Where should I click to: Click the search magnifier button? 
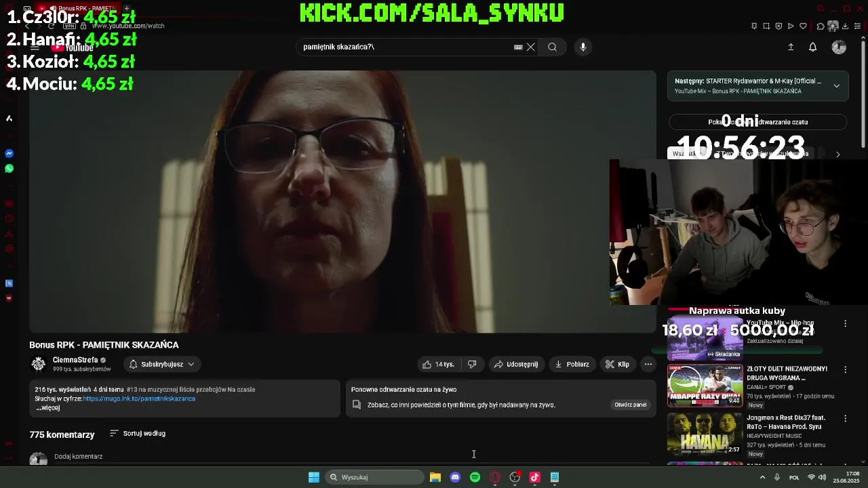pyautogui.click(x=553, y=47)
